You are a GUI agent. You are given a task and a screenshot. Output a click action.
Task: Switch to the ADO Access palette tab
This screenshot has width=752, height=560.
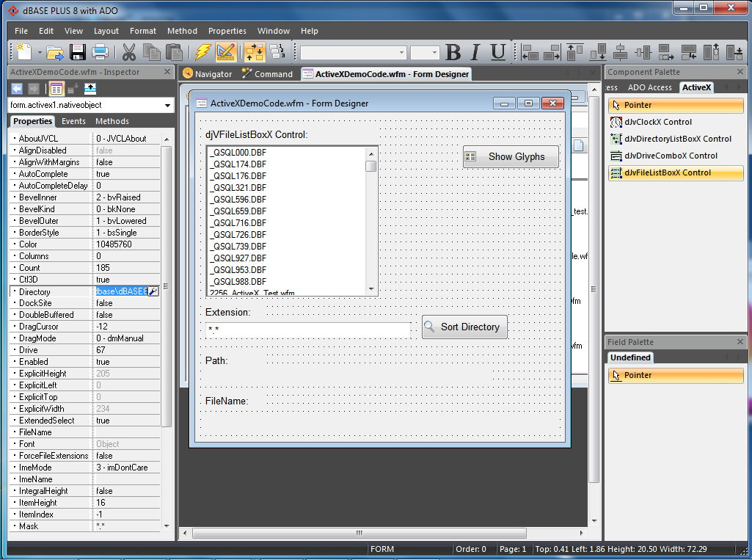(x=649, y=87)
